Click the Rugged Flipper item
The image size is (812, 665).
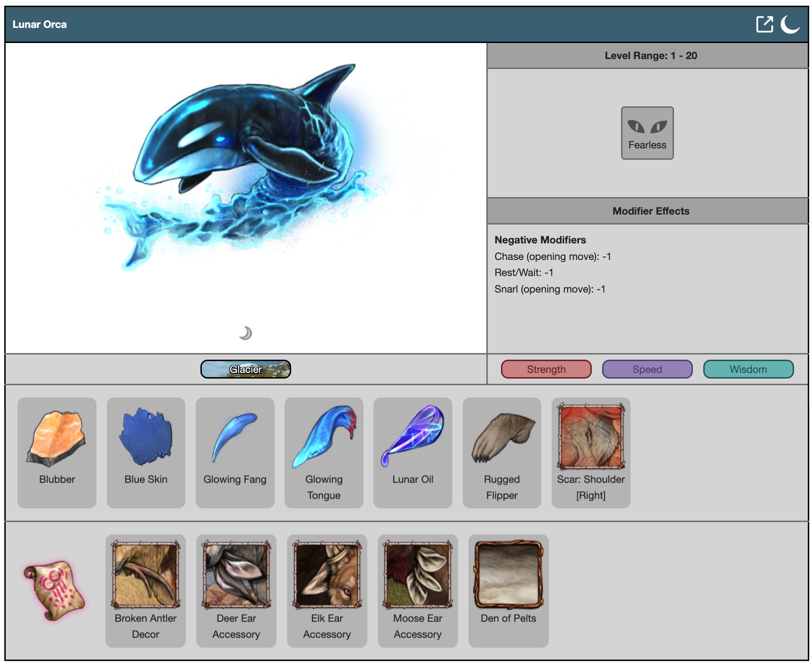[x=501, y=438]
